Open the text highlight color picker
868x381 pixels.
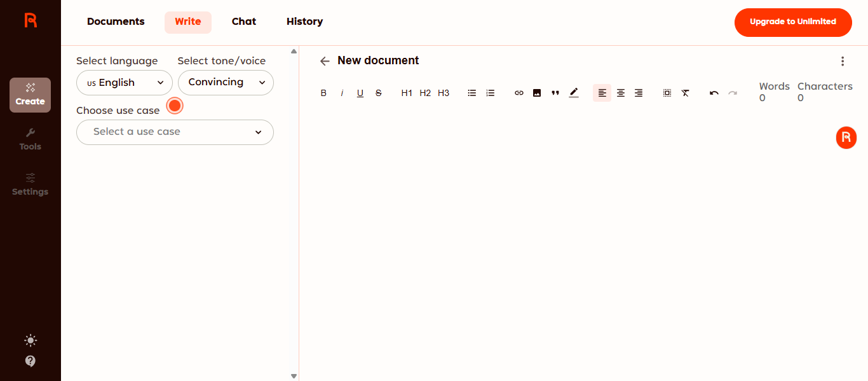574,93
